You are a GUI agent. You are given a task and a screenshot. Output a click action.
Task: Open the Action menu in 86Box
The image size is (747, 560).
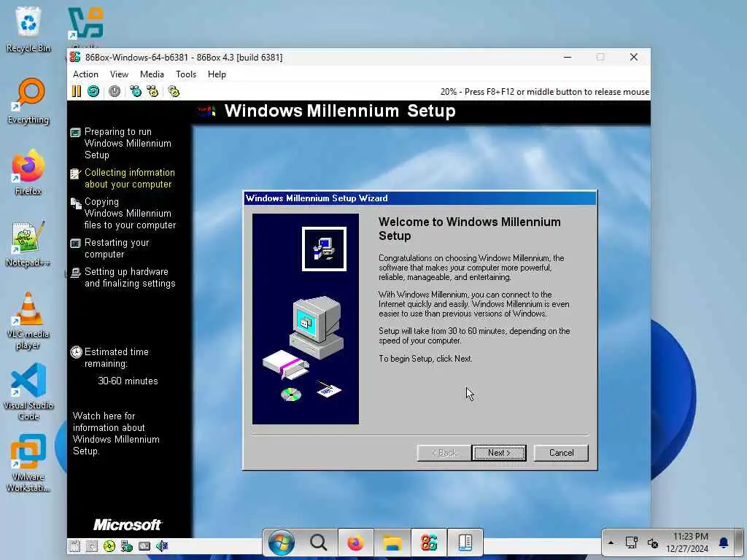pyautogui.click(x=85, y=74)
